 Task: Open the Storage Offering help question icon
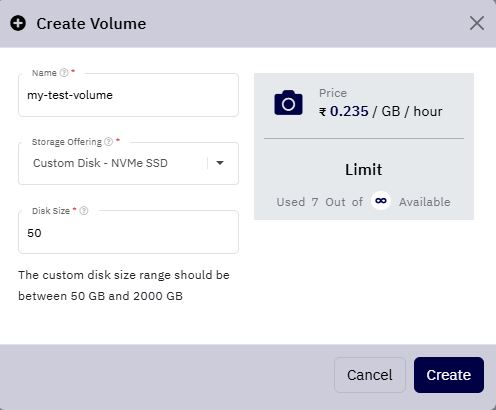pos(108,142)
